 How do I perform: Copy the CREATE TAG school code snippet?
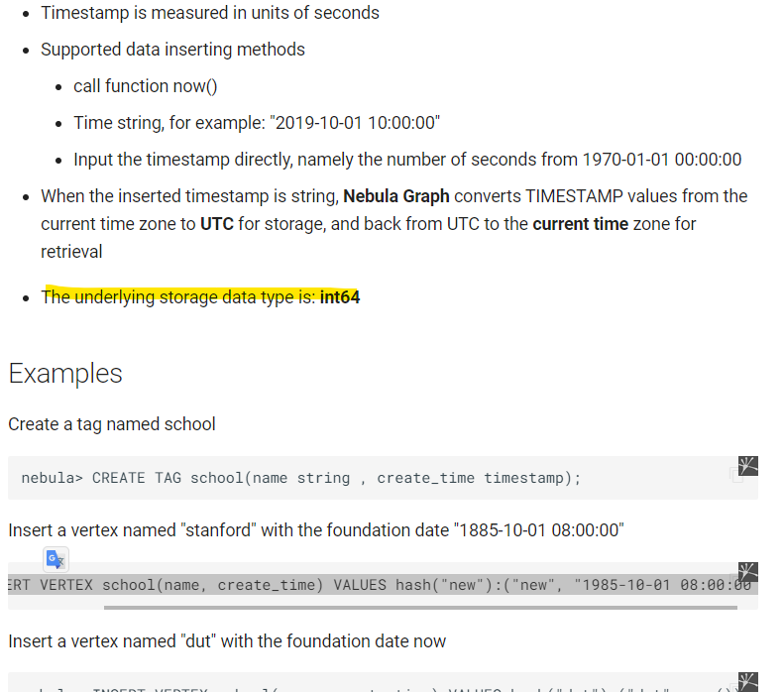click(x=735, y=477)
